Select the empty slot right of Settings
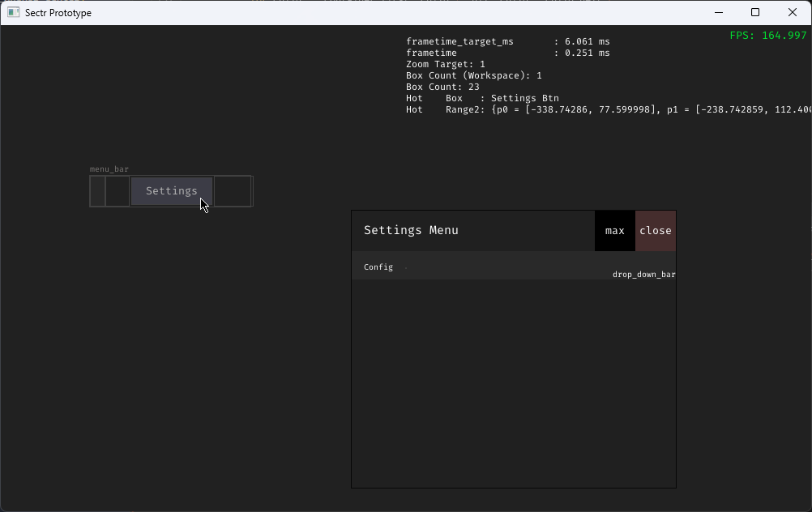 (x=233, y=191)
